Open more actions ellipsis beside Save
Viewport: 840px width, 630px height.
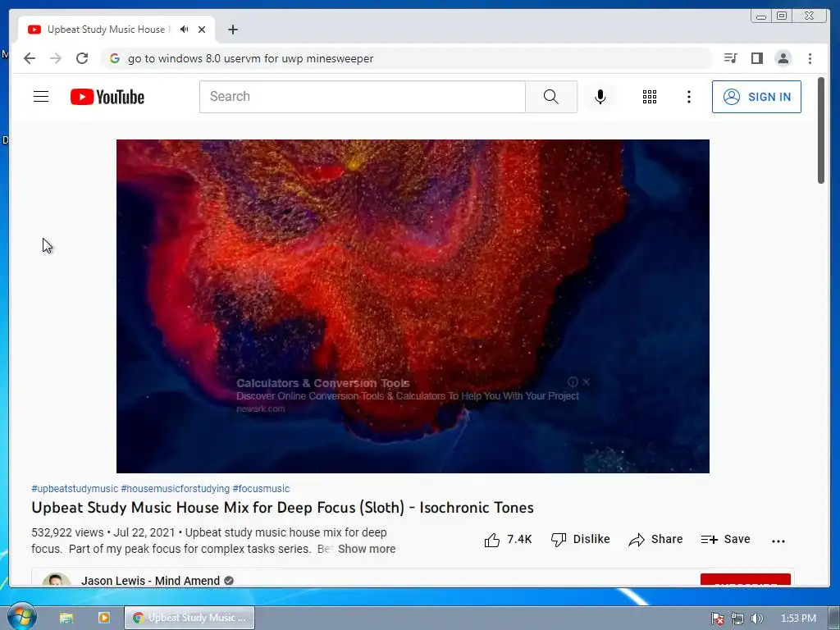pos(778,541)
